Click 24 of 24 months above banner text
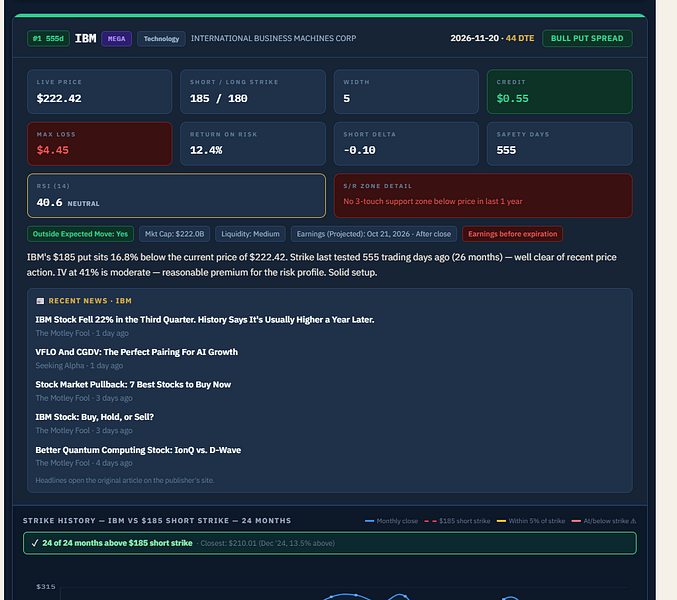This screenshot has height=600, width=677. (x=117, y=543)
